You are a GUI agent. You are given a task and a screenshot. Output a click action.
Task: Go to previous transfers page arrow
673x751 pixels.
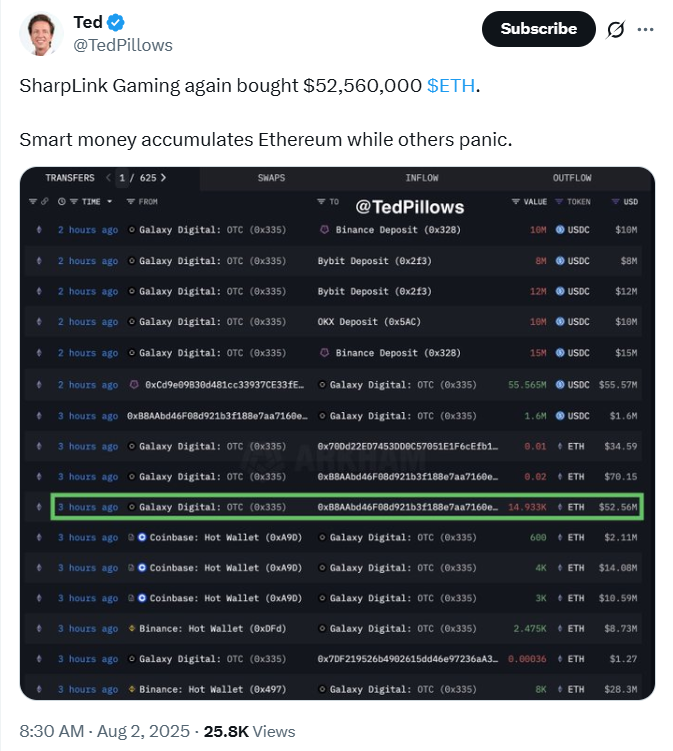[109, 178]
